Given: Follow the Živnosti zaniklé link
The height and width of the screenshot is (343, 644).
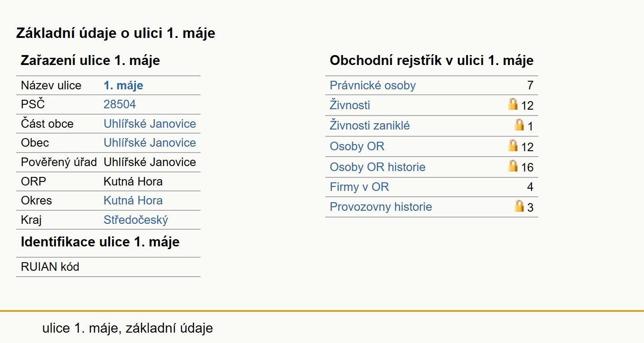Looking at the screenshot, I should (x=370, y=125).
